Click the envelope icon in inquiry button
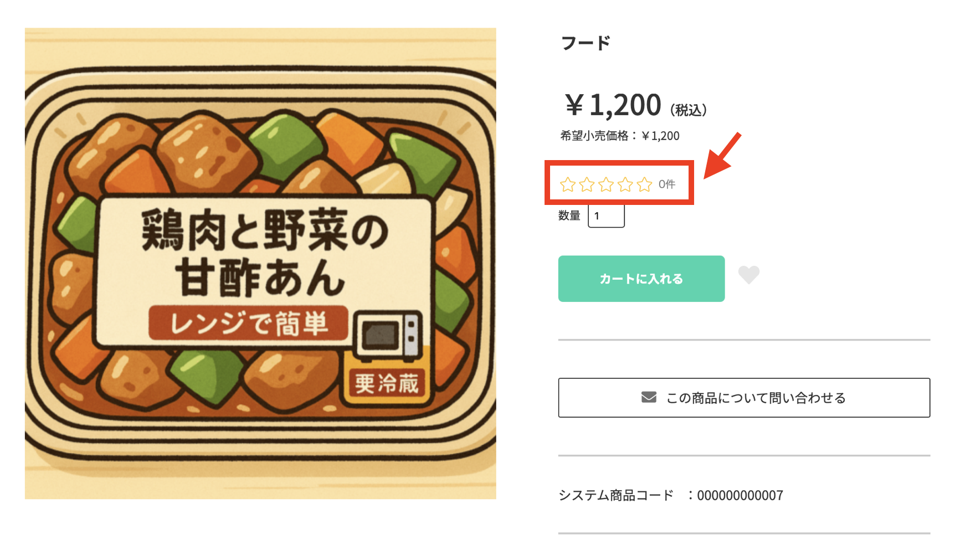The image size is (960, 560). tap(649, 397)
